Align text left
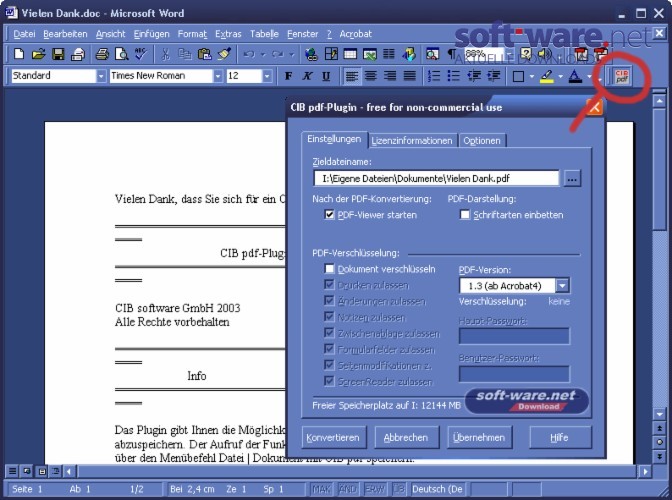 (x=352, y=76)
